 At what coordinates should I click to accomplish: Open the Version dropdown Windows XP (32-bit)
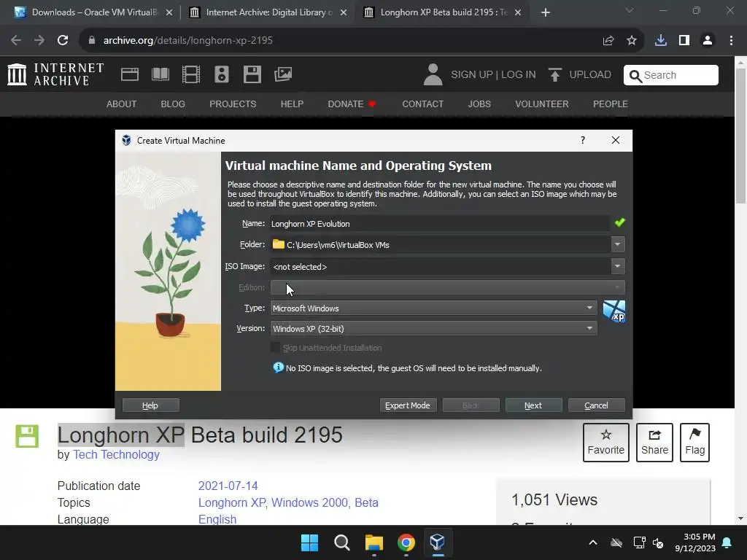[x=433, y=329]
